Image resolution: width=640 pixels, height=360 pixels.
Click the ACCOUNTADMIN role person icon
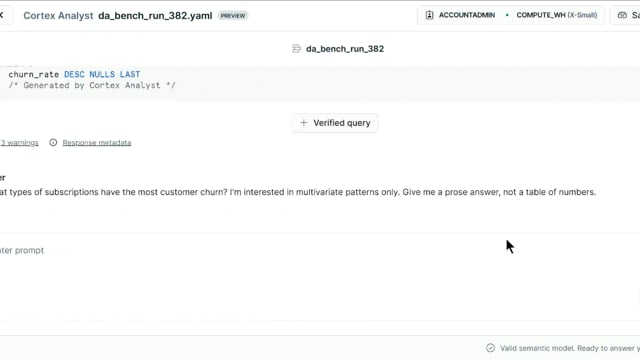click(x=429, y=15)
